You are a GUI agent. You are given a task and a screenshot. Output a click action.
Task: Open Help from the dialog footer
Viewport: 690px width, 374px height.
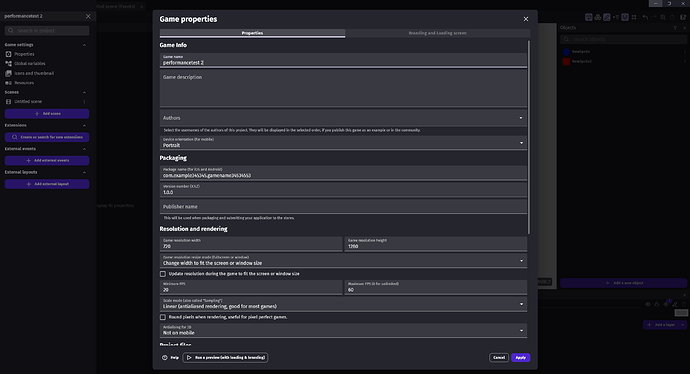coord(170,357)
